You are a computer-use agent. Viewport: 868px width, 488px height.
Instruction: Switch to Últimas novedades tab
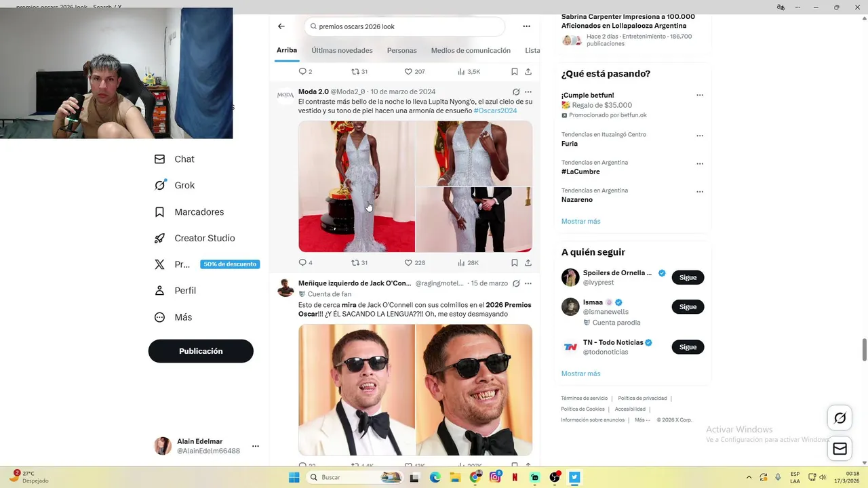[x=342, y=50]
